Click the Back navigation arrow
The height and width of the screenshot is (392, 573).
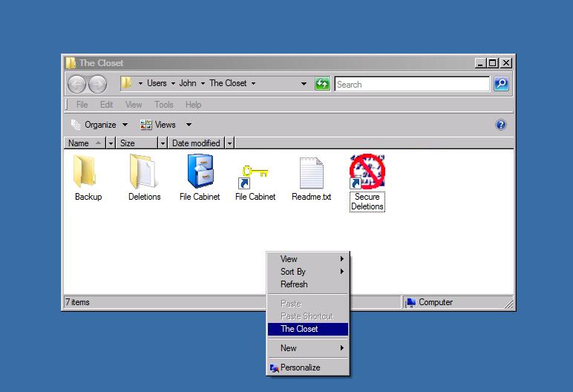coord(77,84)
